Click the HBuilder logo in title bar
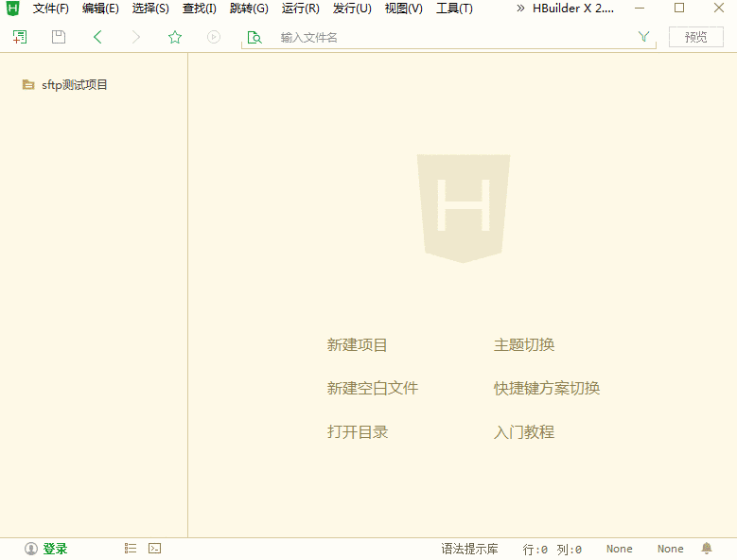Screen dimensions: 737x560 [13, 9]
